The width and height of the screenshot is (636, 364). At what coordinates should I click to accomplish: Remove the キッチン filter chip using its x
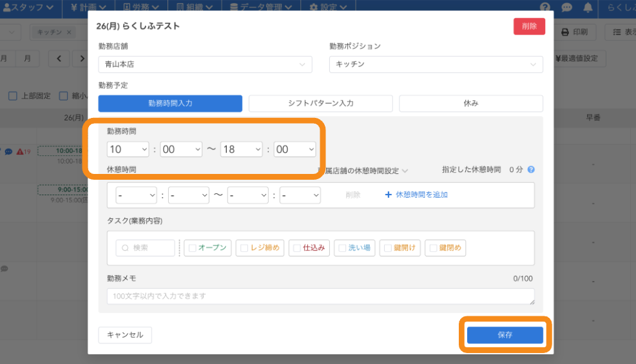[x=69, y=32]
